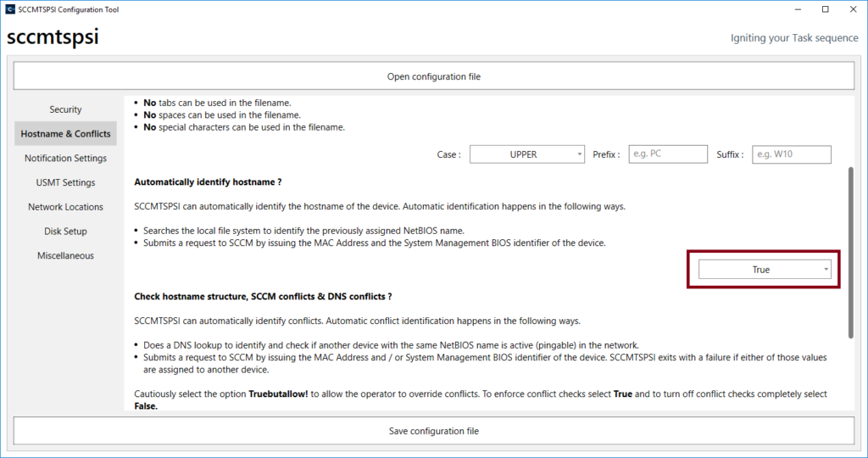Maximize the Configuration Tool window

point(825,9)
